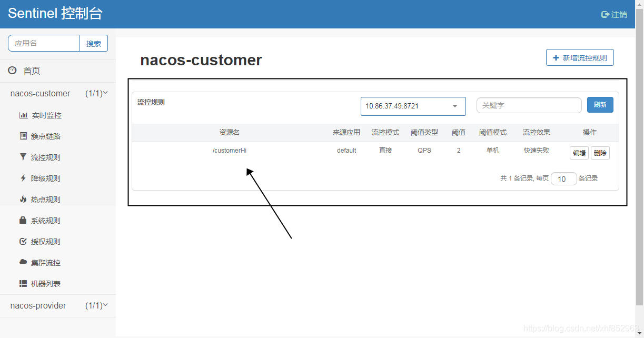644x338 pixels.
Task: Click the grid icon for 机器列表
Action: click(23, 283)
